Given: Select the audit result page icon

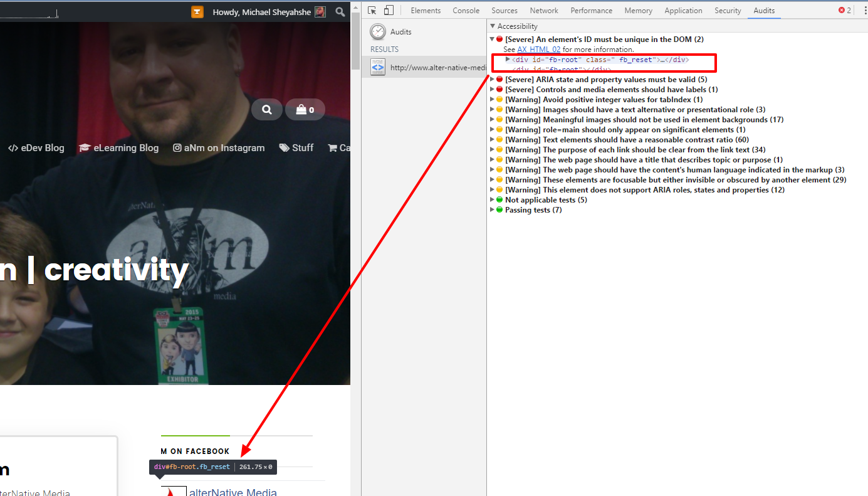Looking at the screenshot, I should (x=378, y=67).
